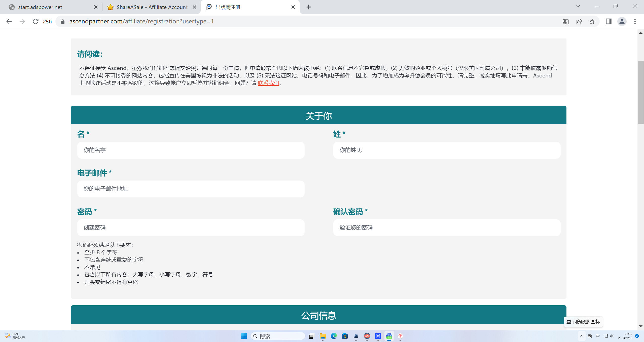Open the Chrome three-dot menu
Viewport: 644px width, 342px height.
(x=635, y=21)
